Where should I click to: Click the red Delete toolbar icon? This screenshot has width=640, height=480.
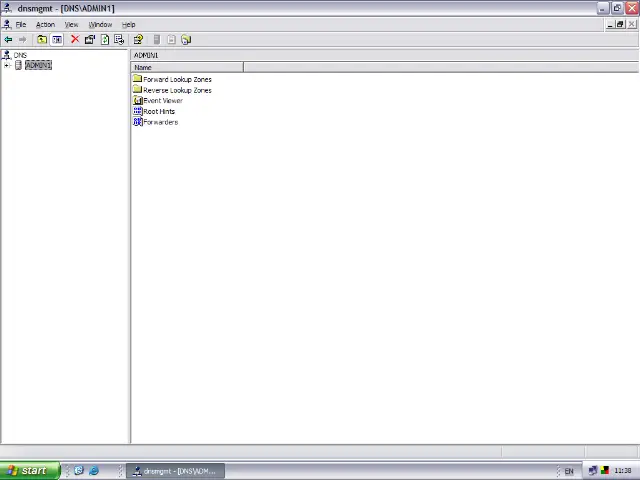tap(74, 40)
